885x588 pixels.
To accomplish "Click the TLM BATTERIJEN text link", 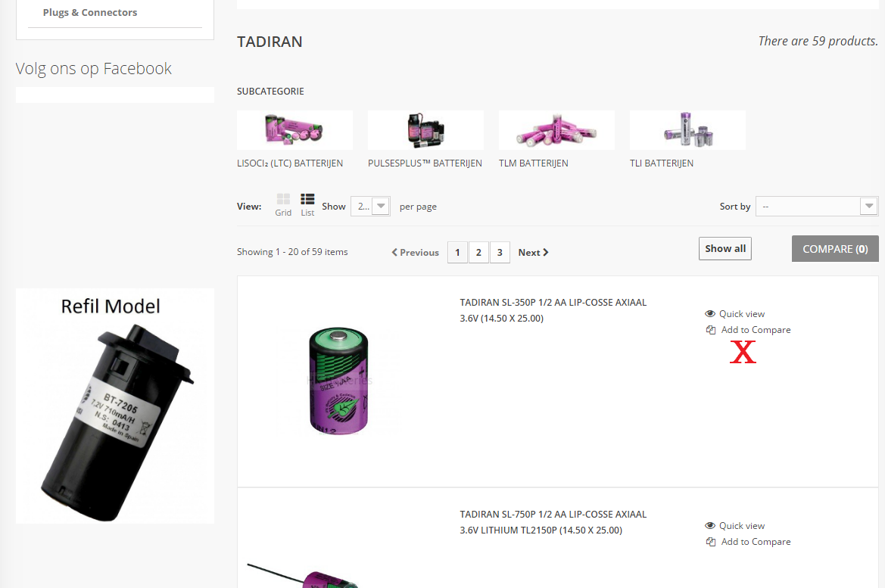I will tap(534, 163).
